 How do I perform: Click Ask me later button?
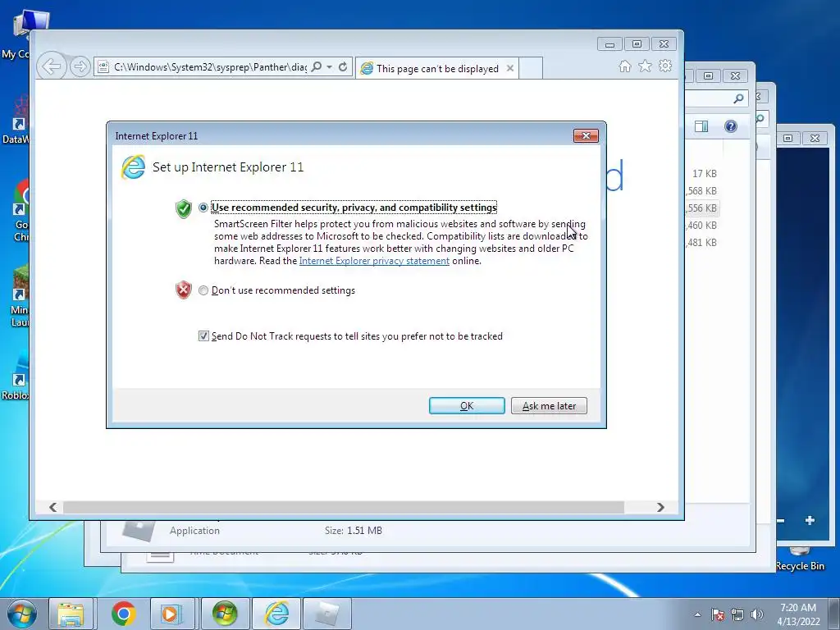point(549,405)
